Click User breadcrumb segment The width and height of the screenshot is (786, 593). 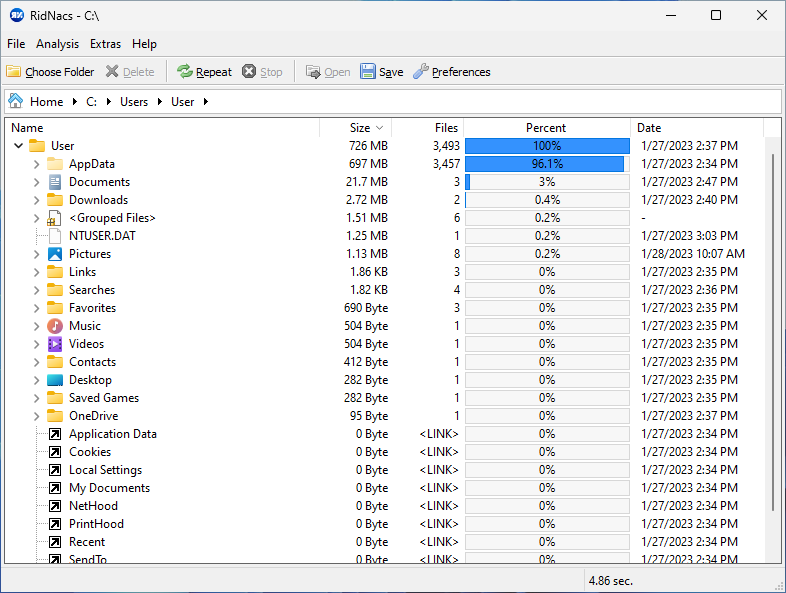coord(182,102)
